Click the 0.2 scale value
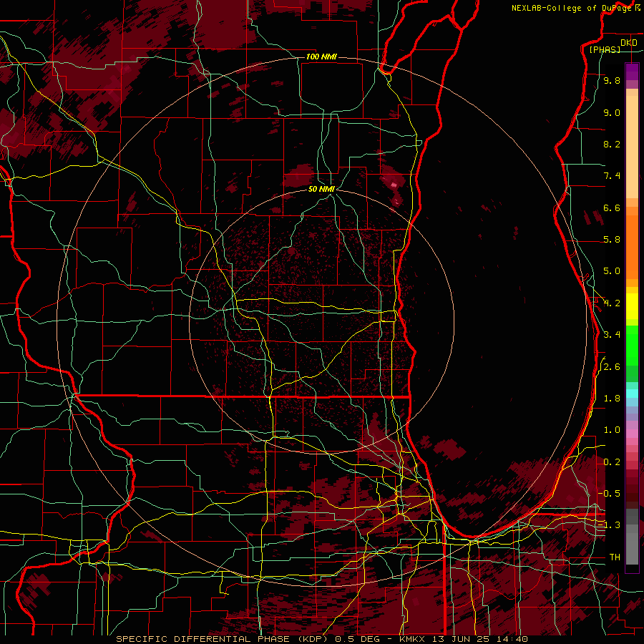 [612, 462]
